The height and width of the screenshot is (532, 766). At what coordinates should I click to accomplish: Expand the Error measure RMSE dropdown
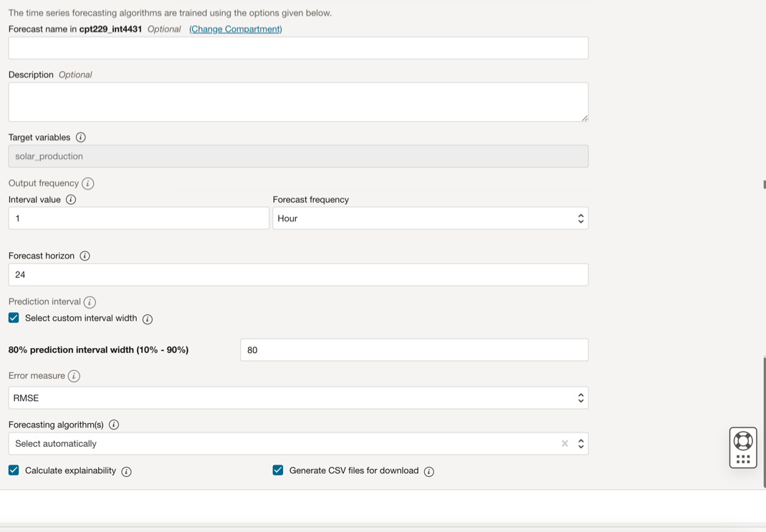coord(298,398)
